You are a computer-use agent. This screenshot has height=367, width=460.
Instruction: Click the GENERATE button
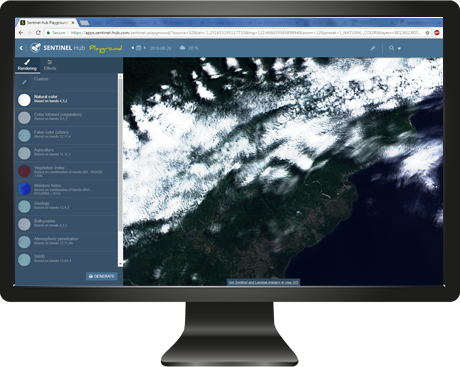coord(102,276)
